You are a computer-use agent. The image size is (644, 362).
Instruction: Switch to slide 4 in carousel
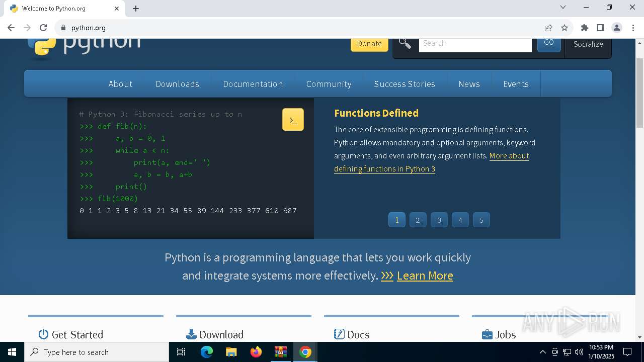460,220
